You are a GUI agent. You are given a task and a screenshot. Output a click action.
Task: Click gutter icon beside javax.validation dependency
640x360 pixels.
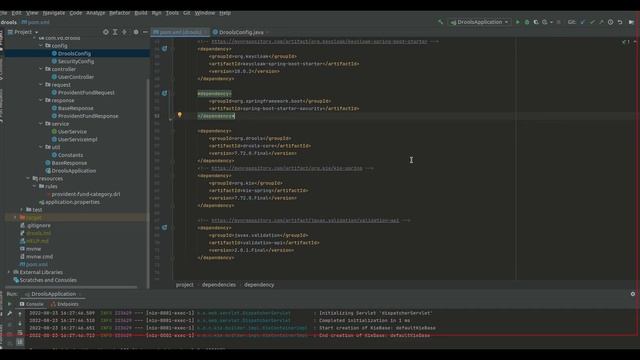click(164, 228)
